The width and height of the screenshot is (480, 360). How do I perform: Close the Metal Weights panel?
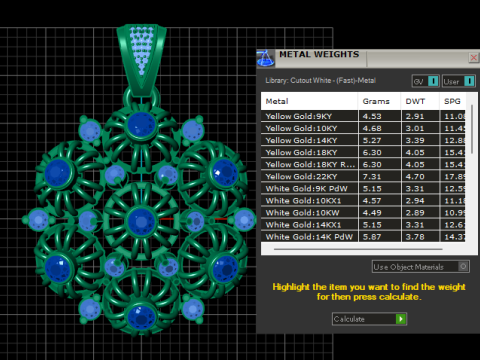(473, 58)
